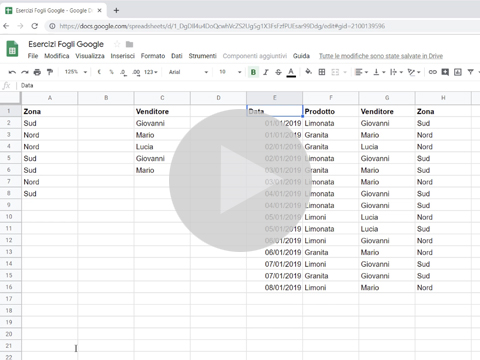Open the Visualizza menu
This screenshot has width=480, height=360.
(90, 56)
